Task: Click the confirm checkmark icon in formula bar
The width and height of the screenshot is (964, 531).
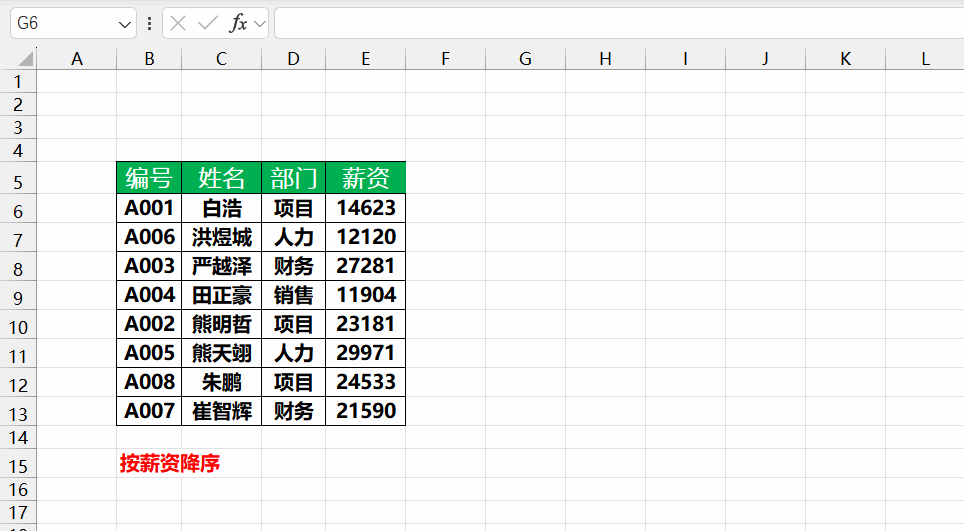Action: 208,23
